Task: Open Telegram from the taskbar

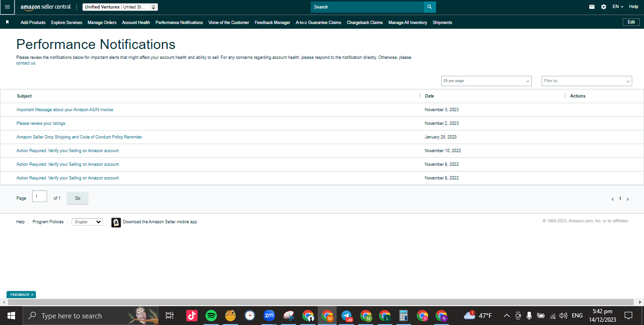Action: [347, 316]
